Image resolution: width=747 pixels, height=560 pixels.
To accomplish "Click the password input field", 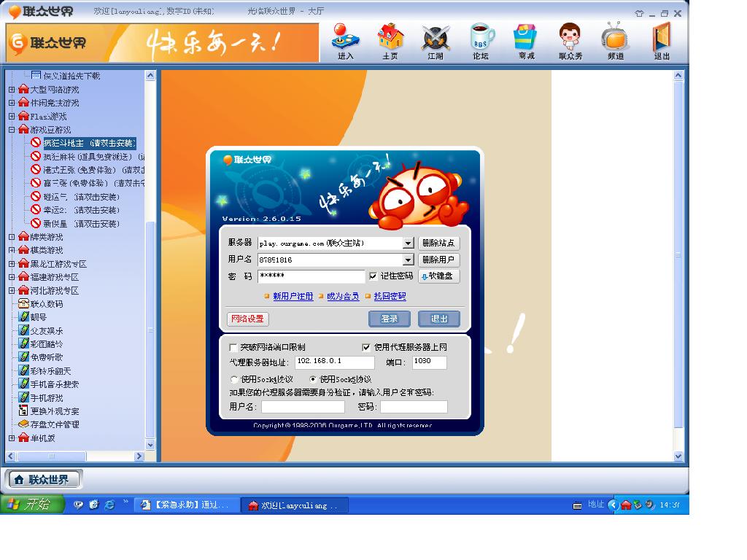I will (311, 276).
